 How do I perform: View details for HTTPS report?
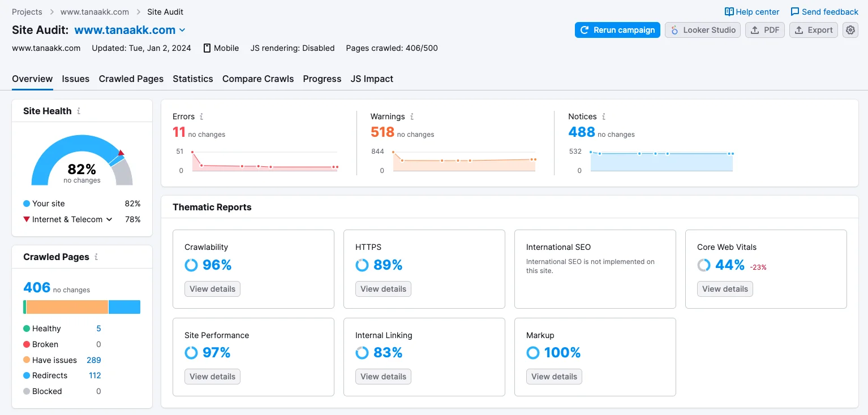click(383, 289)
